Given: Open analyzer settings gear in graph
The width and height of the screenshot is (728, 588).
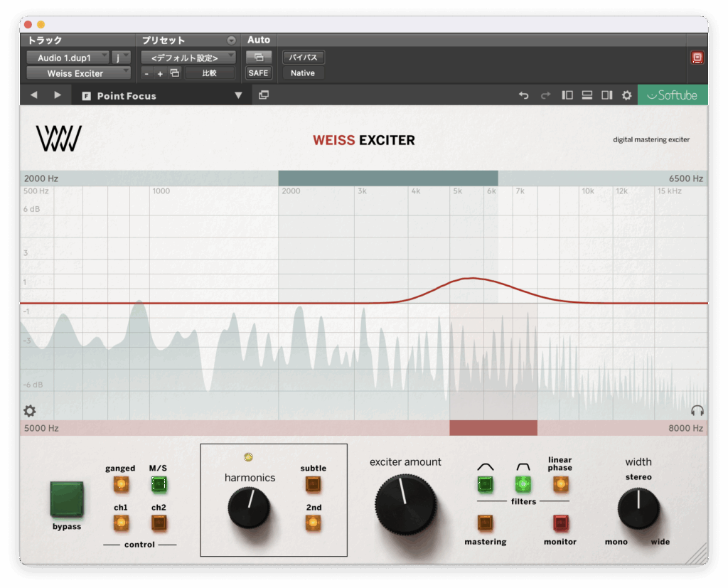Looking at the screenshot, I should [x=30, y=410].
